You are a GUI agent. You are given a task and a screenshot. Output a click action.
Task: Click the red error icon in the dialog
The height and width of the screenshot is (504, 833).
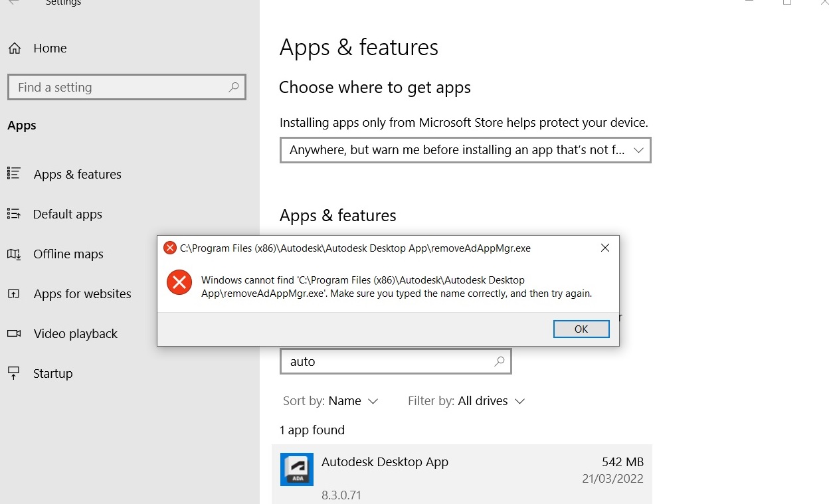click(x=179, y=282)
